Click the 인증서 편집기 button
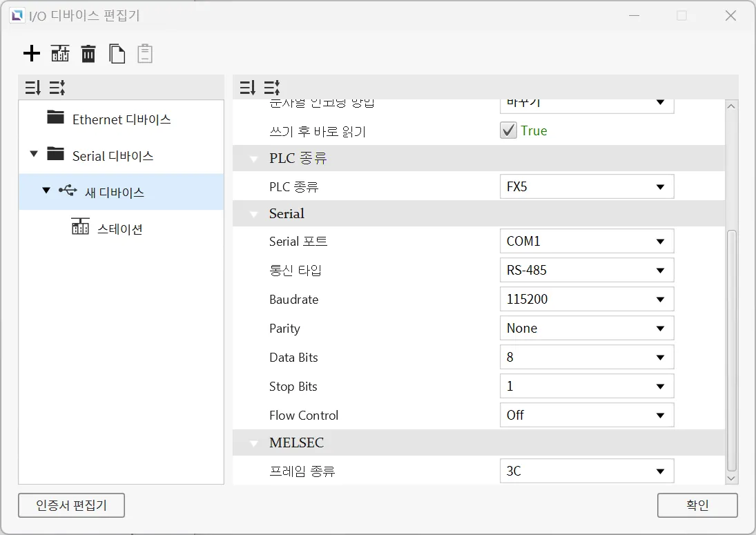This screenshot has height=535, width=756. pos(72,505)
